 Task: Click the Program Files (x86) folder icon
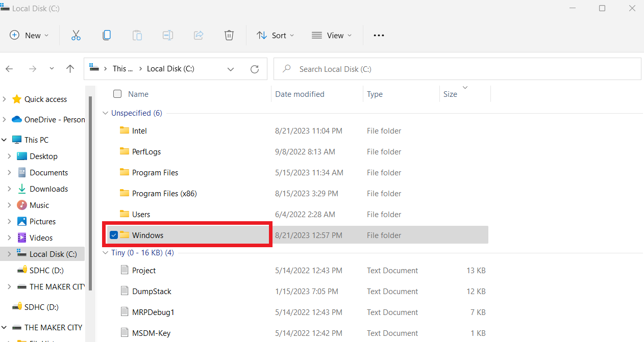(125, 193)
